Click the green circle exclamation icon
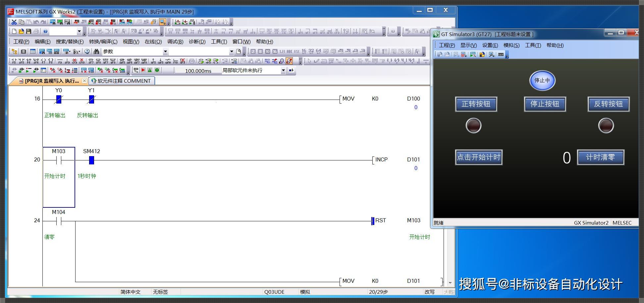Viewport: 644px width, 303px height. pyautogui.click(x=157, y=70)
